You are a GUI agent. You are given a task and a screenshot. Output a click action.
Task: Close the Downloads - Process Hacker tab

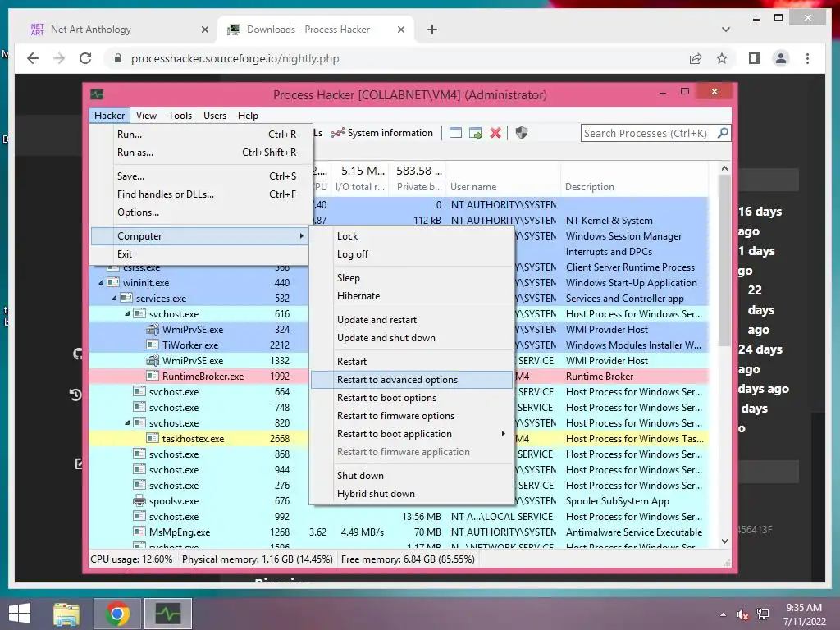point(400,30)
